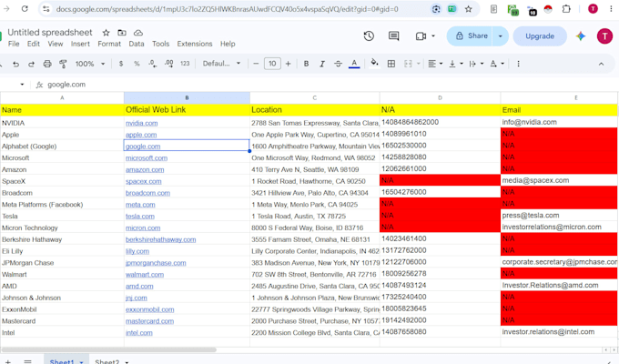Open the fill color paint bucket

(374, 63)
